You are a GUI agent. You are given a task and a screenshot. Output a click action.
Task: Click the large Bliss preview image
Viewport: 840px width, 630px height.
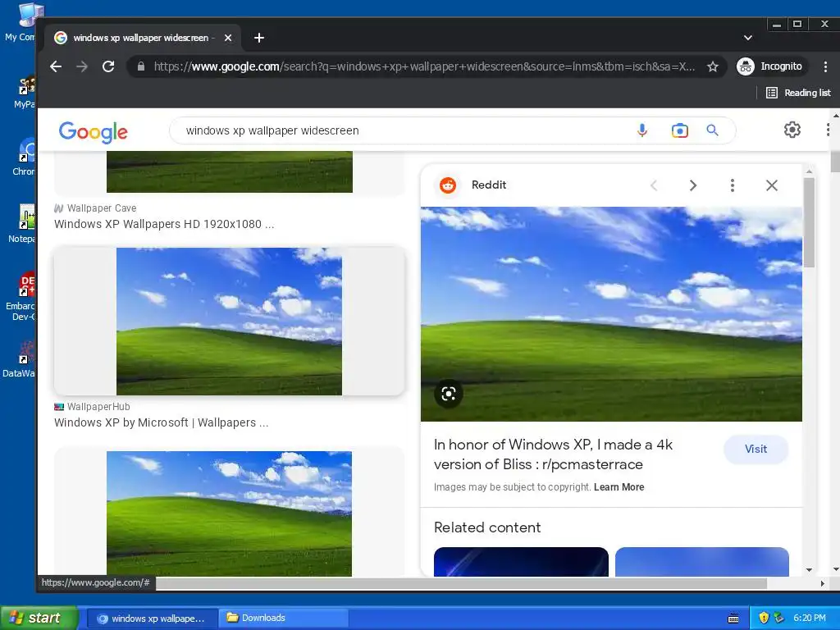[611, 314]
